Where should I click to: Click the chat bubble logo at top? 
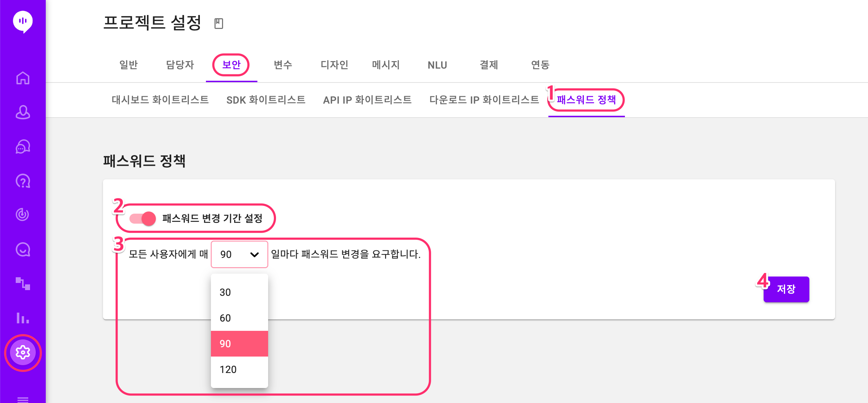tap(23, 22)
